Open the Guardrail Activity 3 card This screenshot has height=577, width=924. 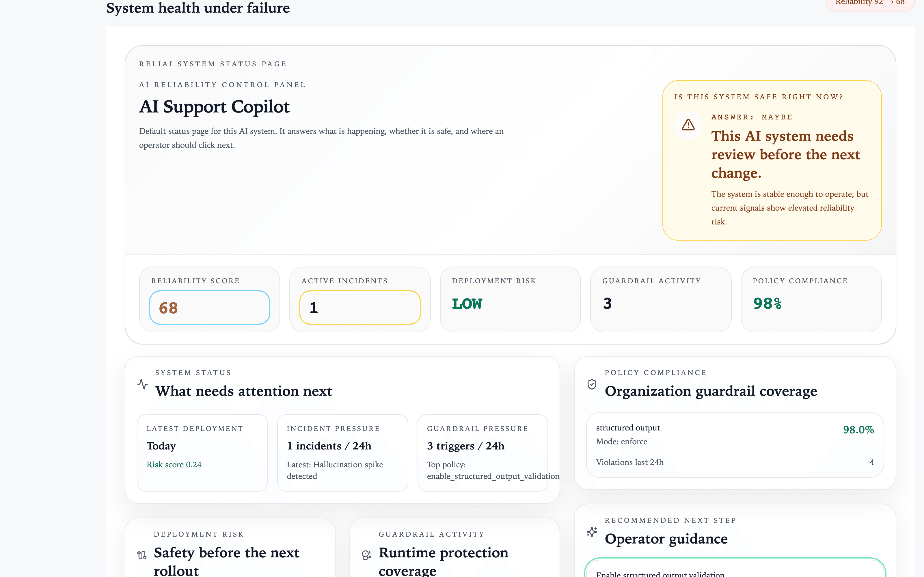tap(661, 299)
